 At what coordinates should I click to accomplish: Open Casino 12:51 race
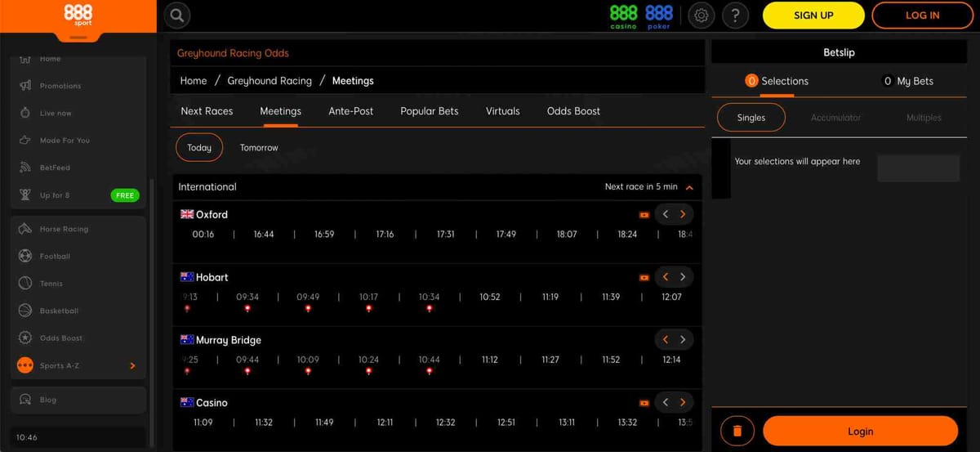[x=506, y=423]
